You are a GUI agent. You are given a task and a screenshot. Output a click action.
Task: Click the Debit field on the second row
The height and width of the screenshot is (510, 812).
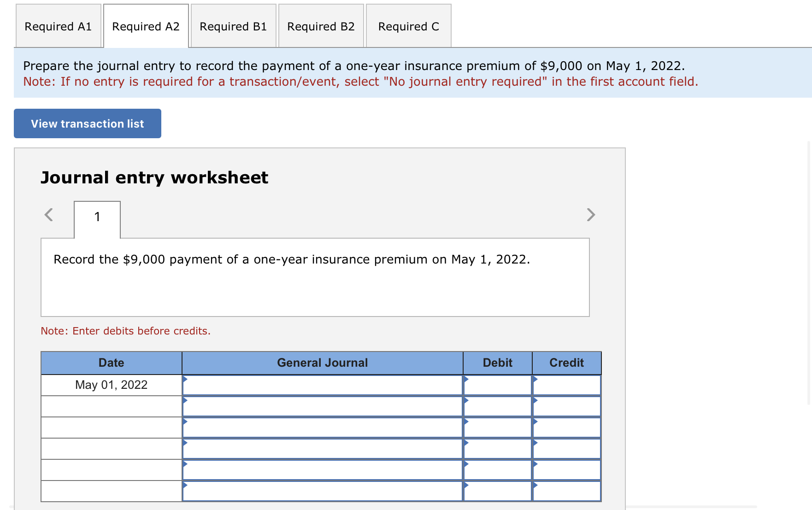[497, 406]
